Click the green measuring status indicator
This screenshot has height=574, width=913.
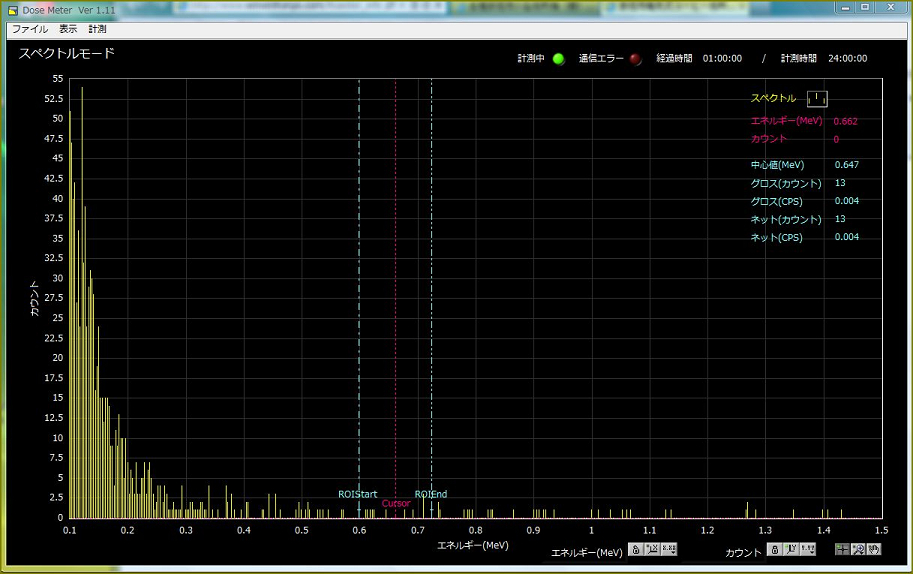[x=558, y=58]
